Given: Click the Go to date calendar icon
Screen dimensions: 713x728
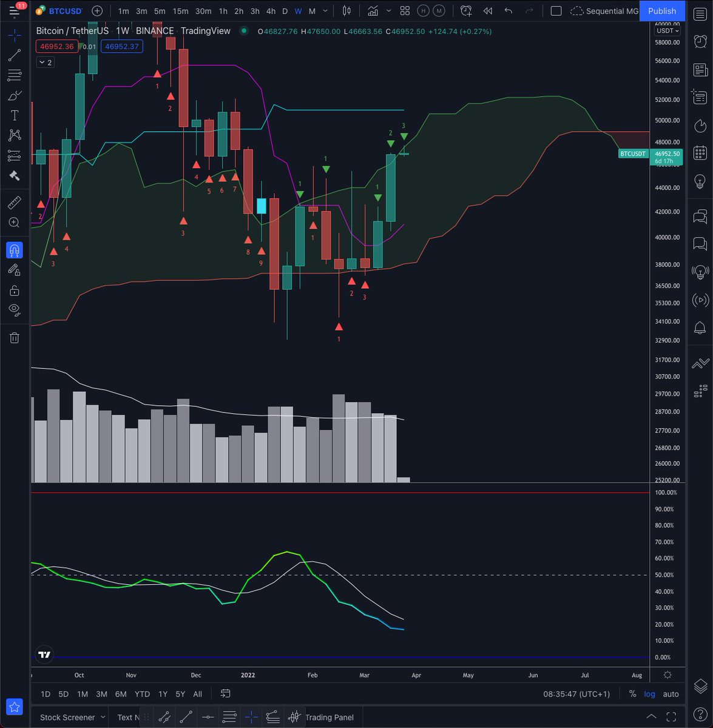Looking at the screenshot, I should (x=225, y=693).
